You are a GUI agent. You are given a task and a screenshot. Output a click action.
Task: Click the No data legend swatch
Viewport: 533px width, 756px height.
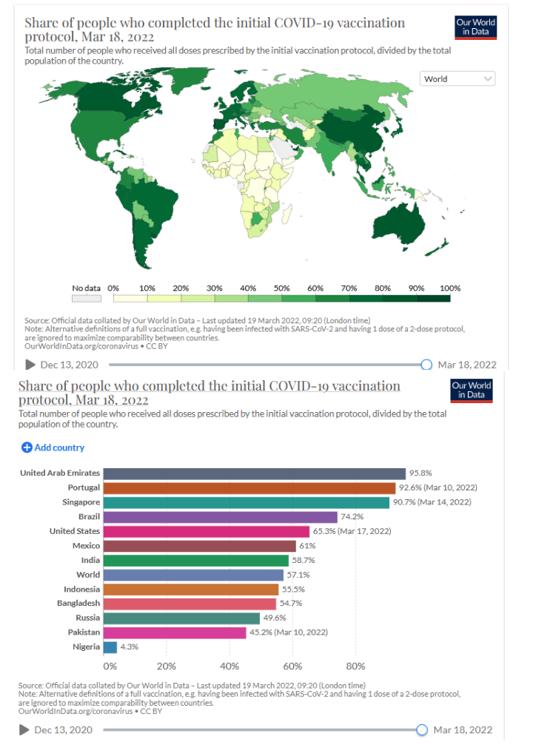coord(87,299)
